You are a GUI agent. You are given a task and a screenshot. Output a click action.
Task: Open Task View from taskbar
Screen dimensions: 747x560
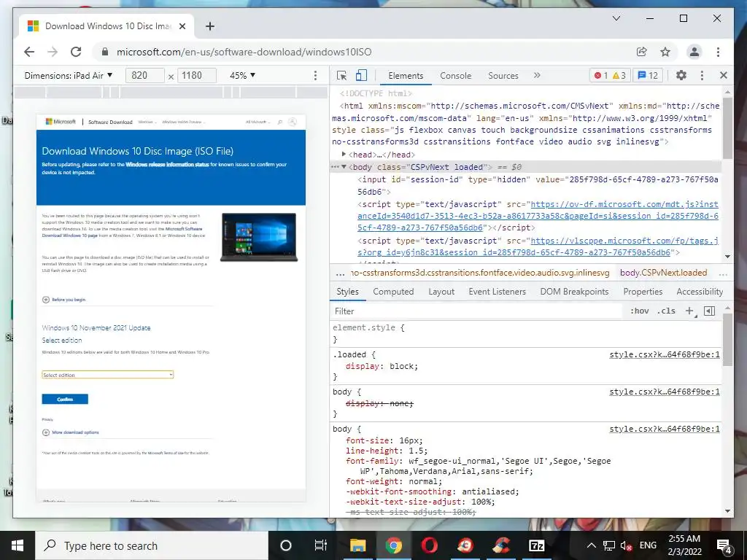click(321, 545)
